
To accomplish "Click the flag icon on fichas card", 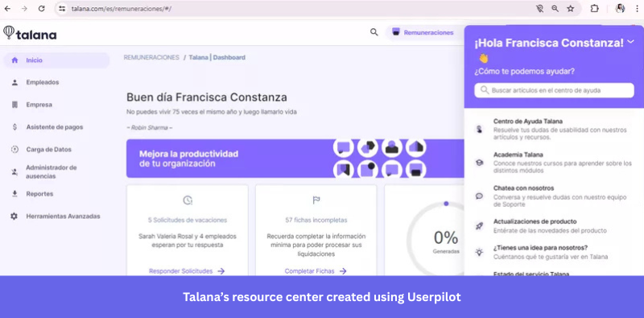I will click(x=316, y=200).
